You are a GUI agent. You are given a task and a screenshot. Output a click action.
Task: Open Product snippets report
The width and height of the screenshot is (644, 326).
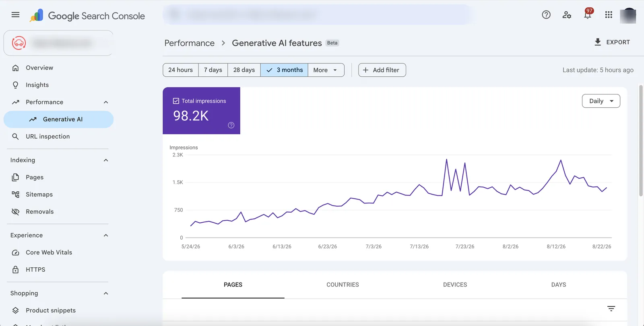pyautogui.click(x=58, y=310)
